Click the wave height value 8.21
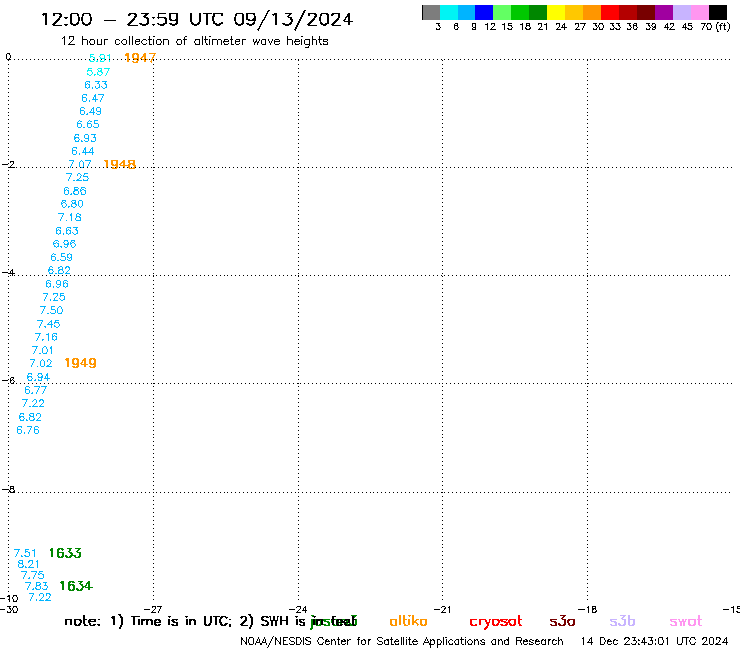Image resolution: width=740 pixels, height=650 pixels. tap(28, 564)
